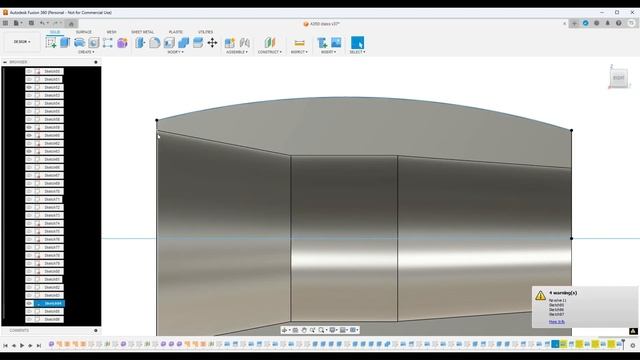Screen dimensions: 640x360
Task: Select the Revolve tool
Action: 80,42
